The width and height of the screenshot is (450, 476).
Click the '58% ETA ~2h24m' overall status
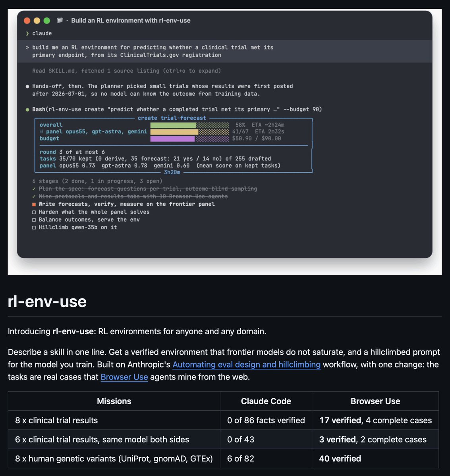click(x=260, y=125)
